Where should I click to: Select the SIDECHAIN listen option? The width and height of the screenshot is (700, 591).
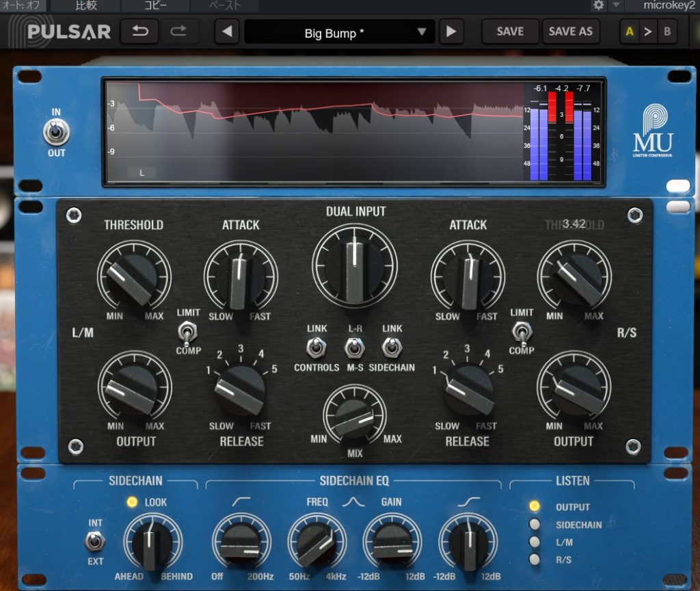tap(535, 525)
